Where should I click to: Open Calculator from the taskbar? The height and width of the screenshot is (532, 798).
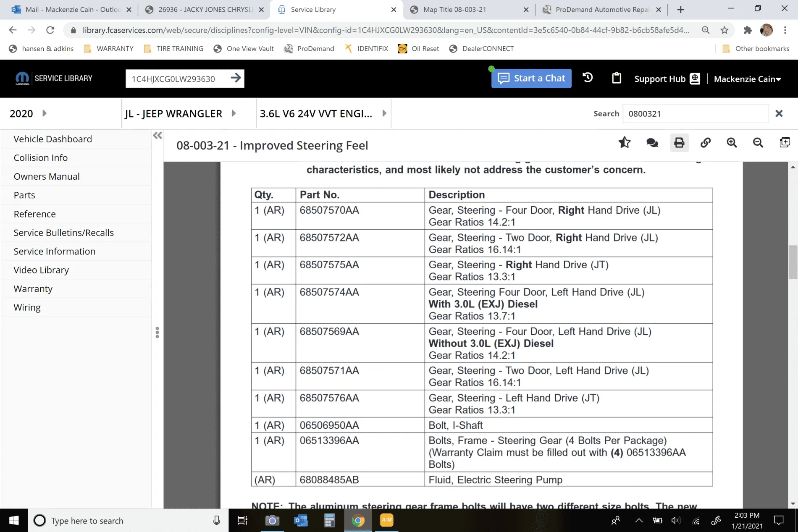tap(329, 521)
